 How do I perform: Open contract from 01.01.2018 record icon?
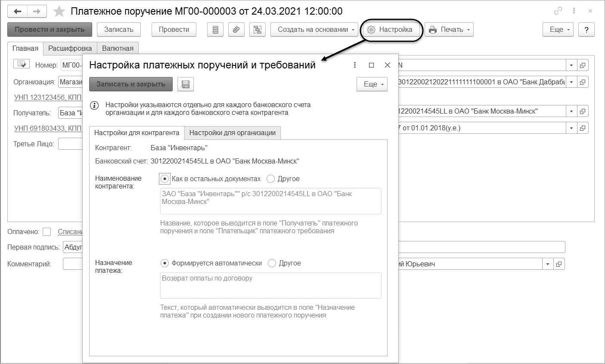pyautogui.click(x=583, y=128)
